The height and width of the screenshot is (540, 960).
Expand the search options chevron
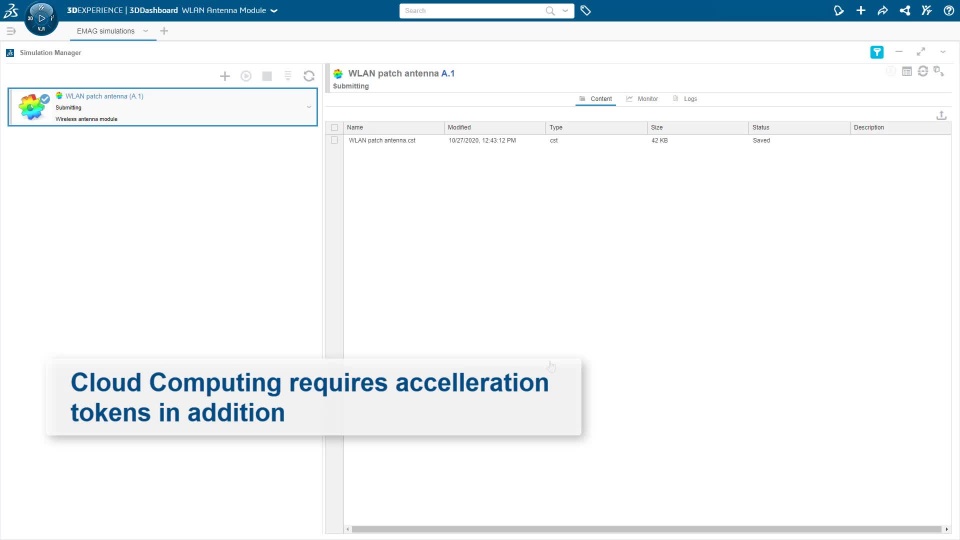pos(565,10)
